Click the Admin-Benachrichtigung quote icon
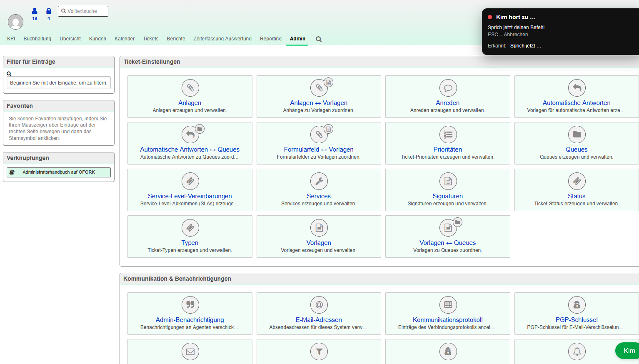 point(190,305)
